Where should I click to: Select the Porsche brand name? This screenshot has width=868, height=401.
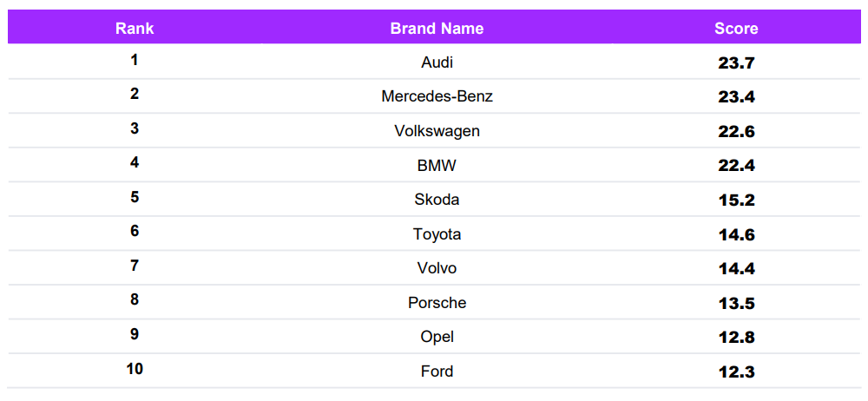tap(437, 303)
